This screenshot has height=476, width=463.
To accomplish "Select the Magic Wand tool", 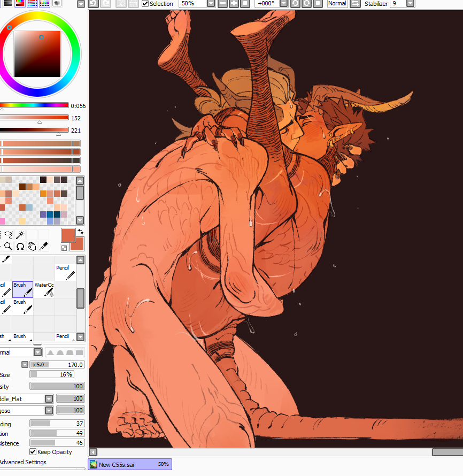I will click(19, 234).
